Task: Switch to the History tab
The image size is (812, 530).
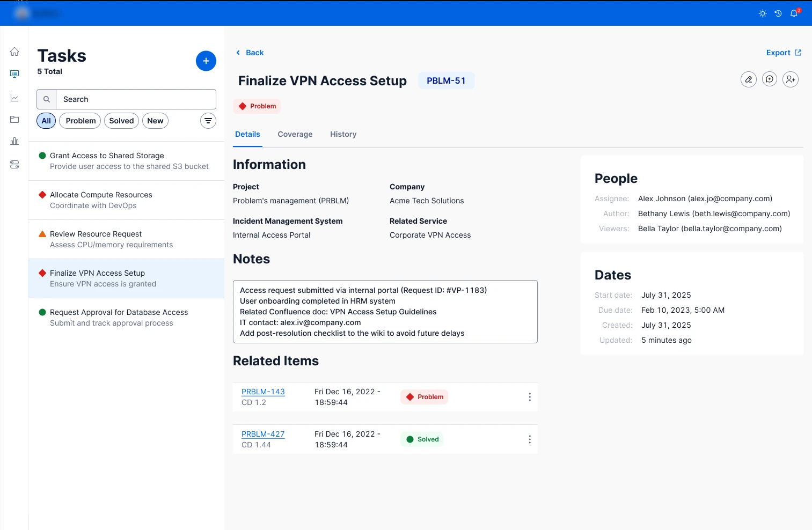Action: (343, 134)
